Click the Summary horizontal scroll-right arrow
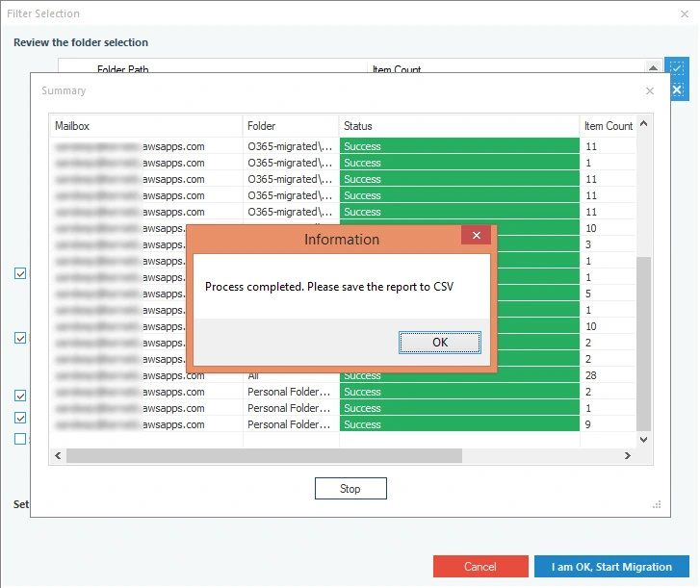The width and height of the screenshot is (700, 588). 627,455
